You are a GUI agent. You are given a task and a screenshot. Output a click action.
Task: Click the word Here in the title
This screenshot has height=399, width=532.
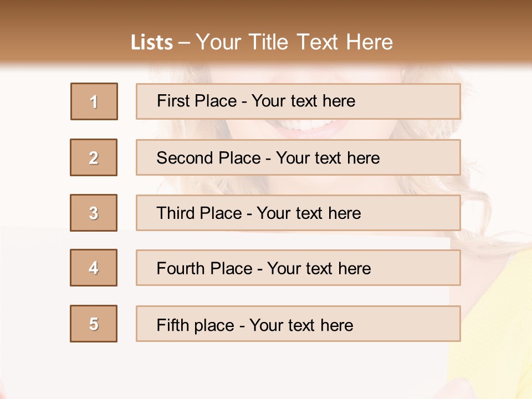point(370,43)
